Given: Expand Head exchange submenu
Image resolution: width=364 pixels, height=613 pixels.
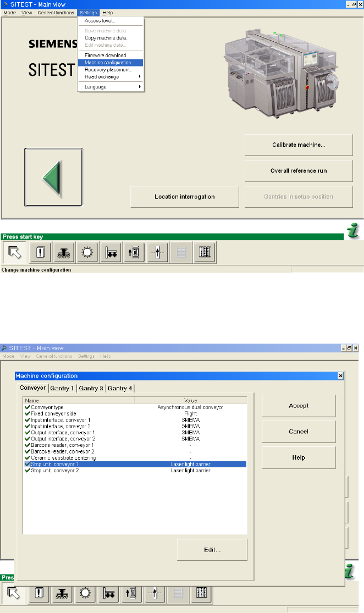Looking at the screenshot, I should coord(111,76).
